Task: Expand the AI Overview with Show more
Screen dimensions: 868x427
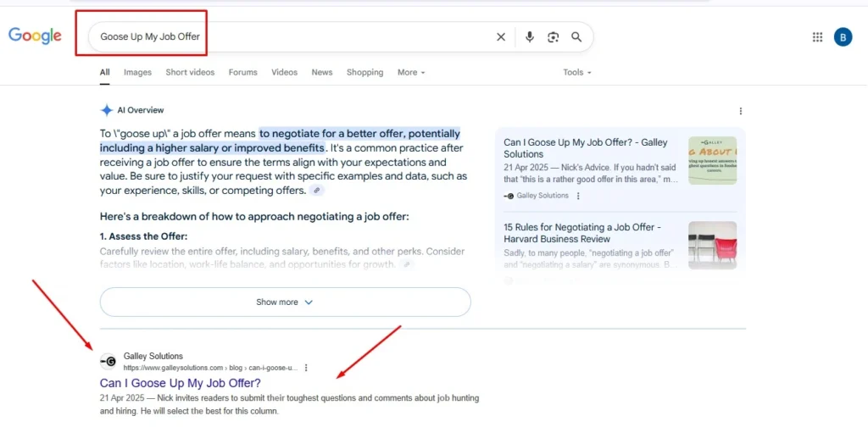Action: pos(285,302)
